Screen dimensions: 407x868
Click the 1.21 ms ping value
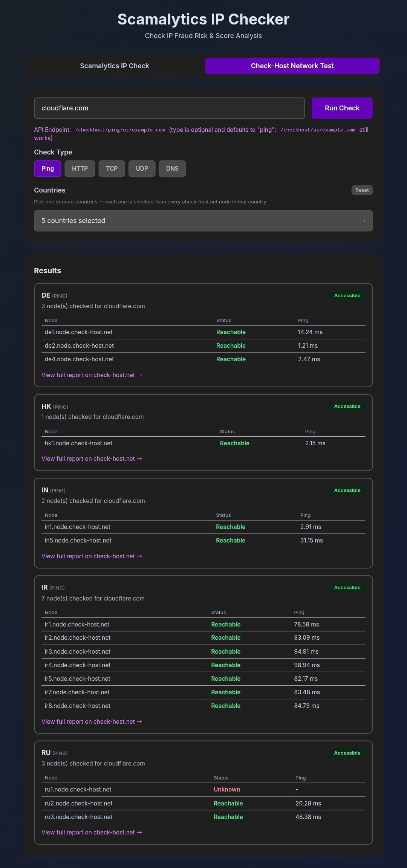(308, 346)
